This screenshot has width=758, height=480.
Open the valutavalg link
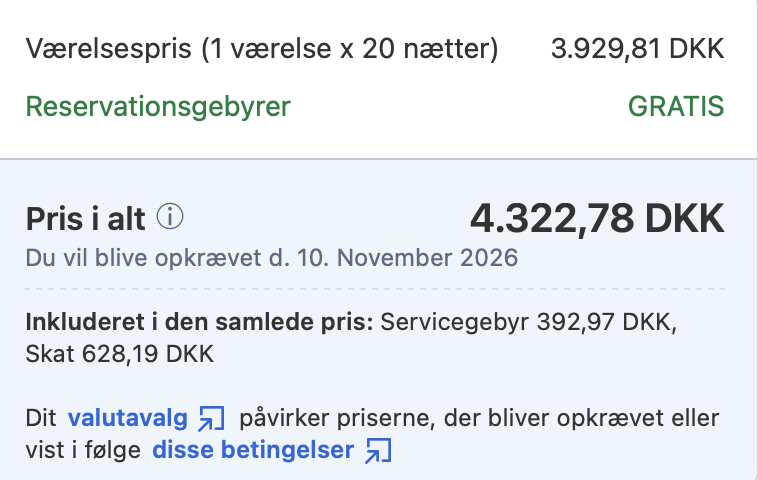point(128,418)
